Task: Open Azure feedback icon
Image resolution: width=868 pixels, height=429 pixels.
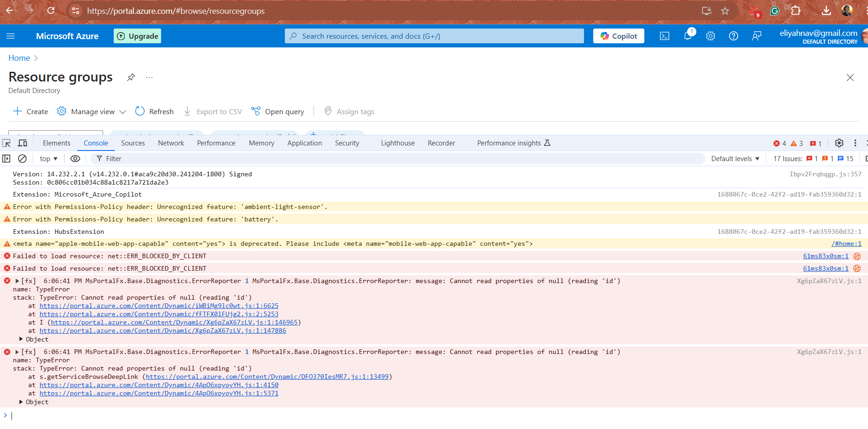Action: (757, 36)
